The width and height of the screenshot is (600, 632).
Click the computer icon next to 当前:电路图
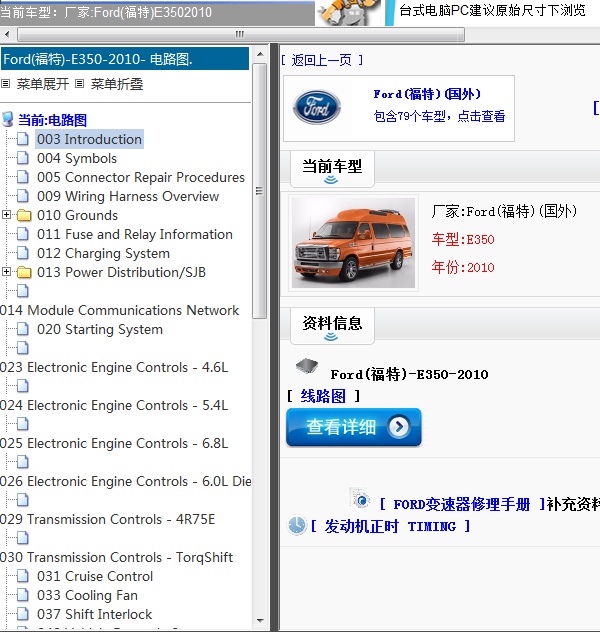pos(8,120)
